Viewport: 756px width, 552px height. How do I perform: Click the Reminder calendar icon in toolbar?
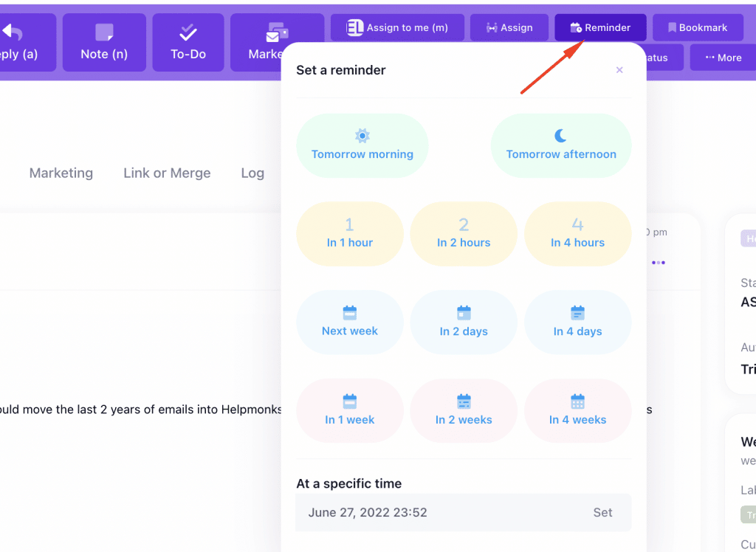[576, 28]
